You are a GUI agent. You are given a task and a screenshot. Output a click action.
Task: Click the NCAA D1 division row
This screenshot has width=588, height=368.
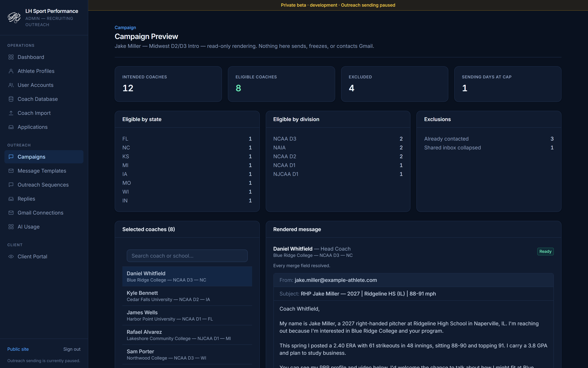(338, 165)
